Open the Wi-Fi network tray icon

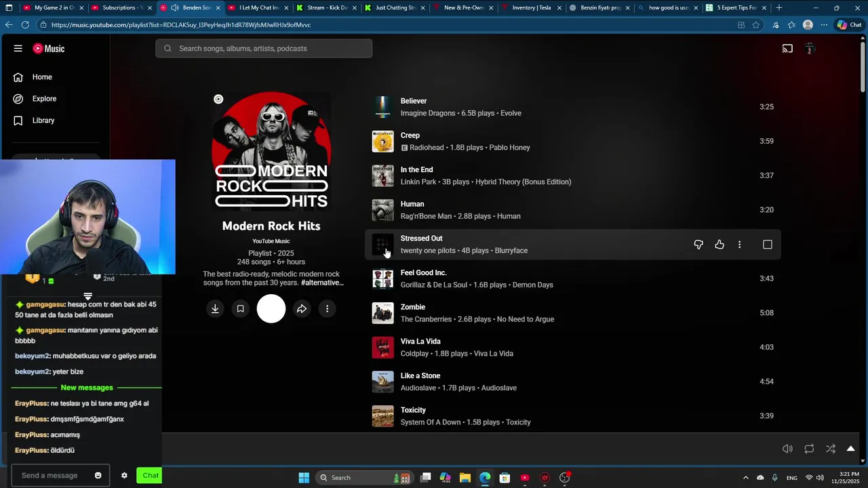[x=809, y=478]
